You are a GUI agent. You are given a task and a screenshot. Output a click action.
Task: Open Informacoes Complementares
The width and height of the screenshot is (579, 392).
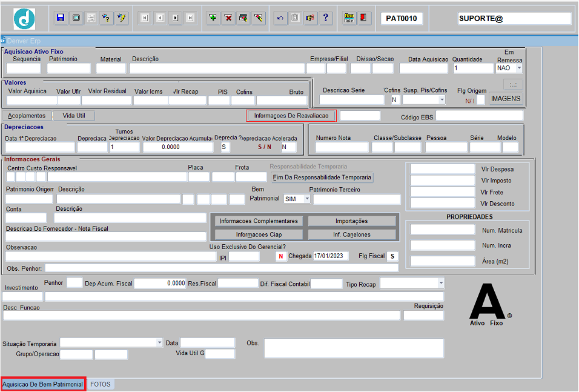tap(259, 221)
